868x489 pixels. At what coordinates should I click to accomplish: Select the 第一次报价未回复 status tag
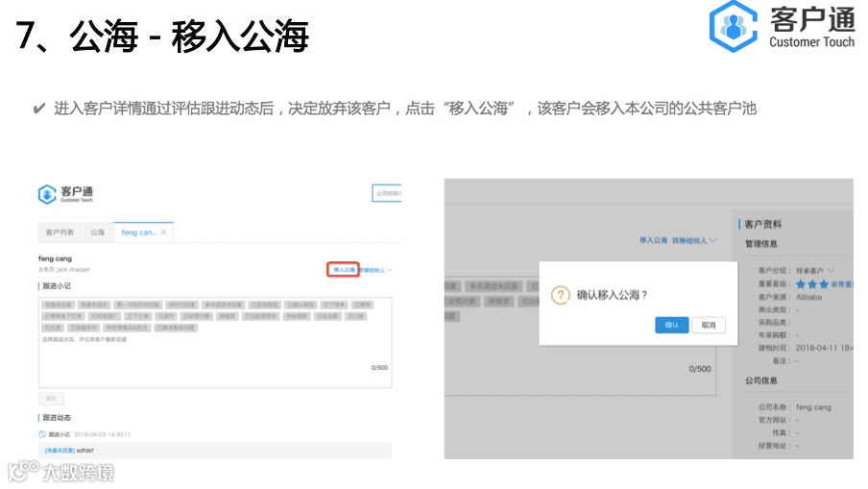click(138, 306)
